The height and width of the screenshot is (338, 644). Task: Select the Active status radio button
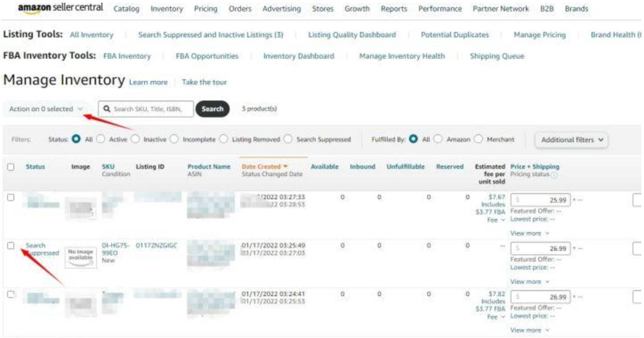point(101,140)
